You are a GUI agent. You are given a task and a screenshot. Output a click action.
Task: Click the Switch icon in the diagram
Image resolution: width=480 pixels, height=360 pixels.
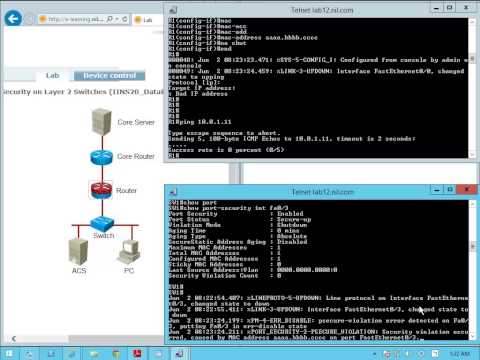[102, 224]
